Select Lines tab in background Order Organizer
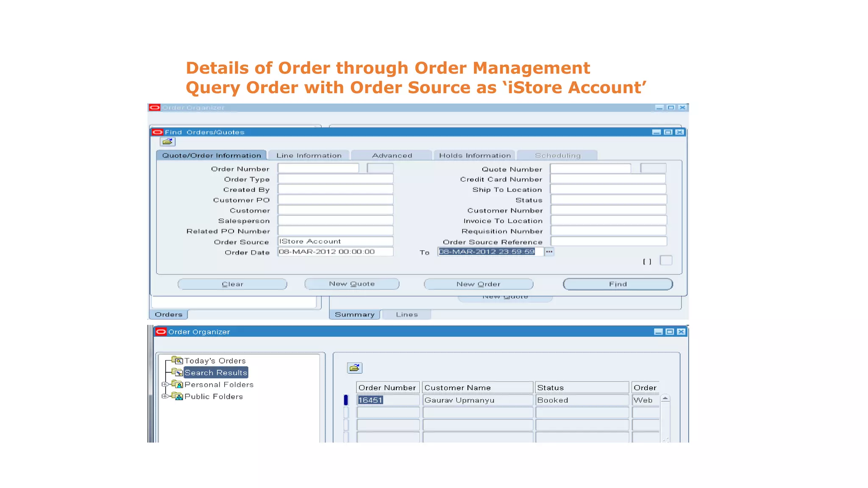 pyautogui.click(x=407, y=314)
